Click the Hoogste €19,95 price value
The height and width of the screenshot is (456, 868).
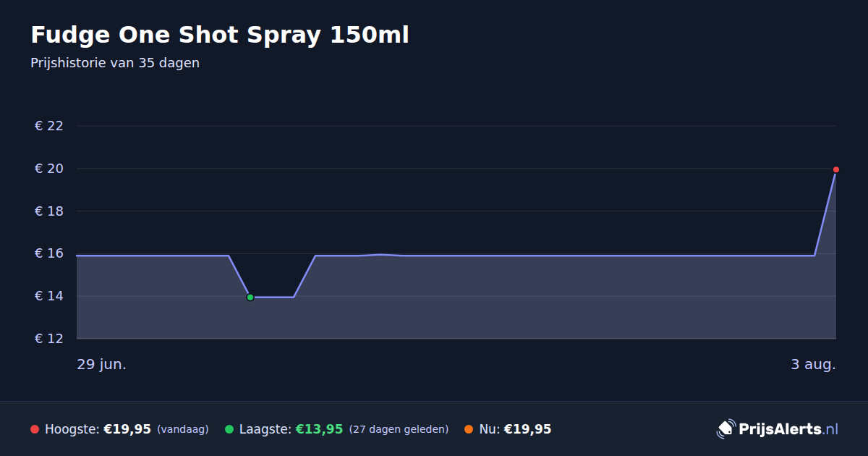pyautogui.click(x=127, y=429)
